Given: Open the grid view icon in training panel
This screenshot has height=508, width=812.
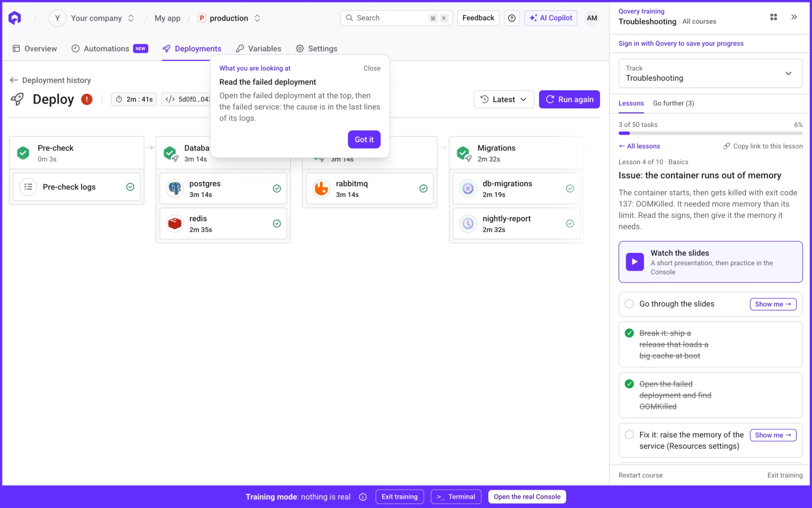Looking at the screenshot, I should tap(773, 17).
